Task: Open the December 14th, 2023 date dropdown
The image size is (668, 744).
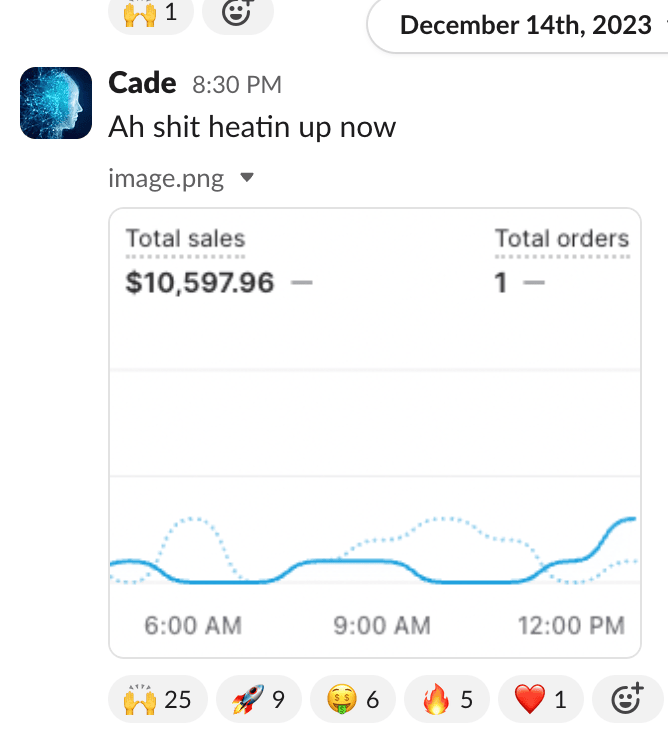Action: coord(525,24)
